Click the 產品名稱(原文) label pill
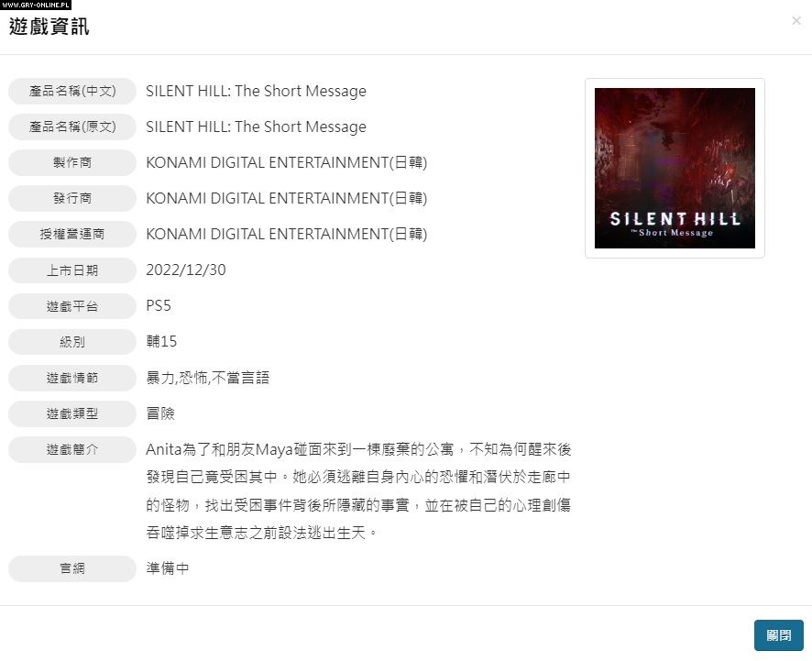812x661 pixels. [x=72, y=127]
